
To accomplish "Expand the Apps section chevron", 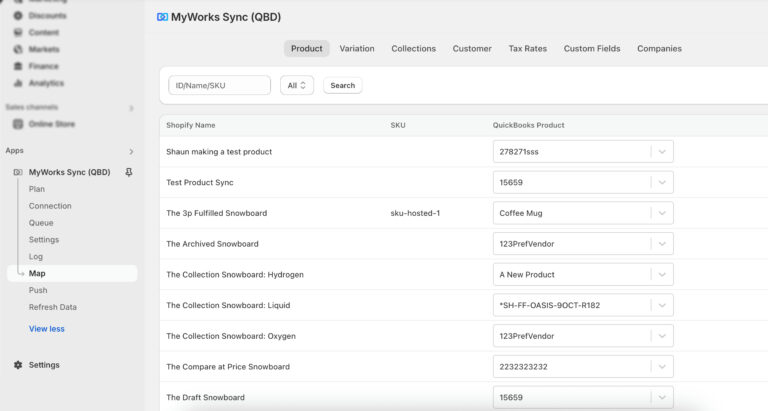I will pos(131,151).
